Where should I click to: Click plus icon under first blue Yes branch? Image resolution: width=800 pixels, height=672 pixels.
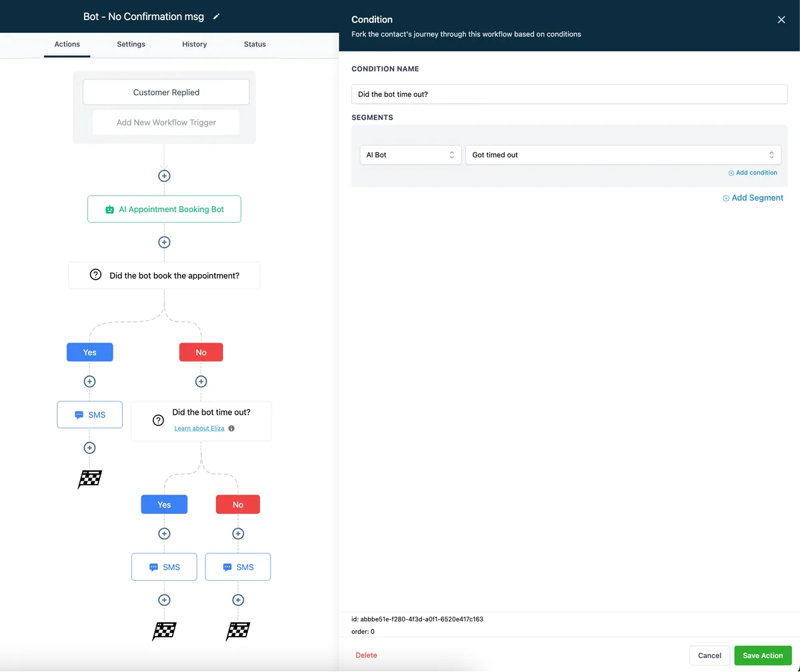coord(90,381)
